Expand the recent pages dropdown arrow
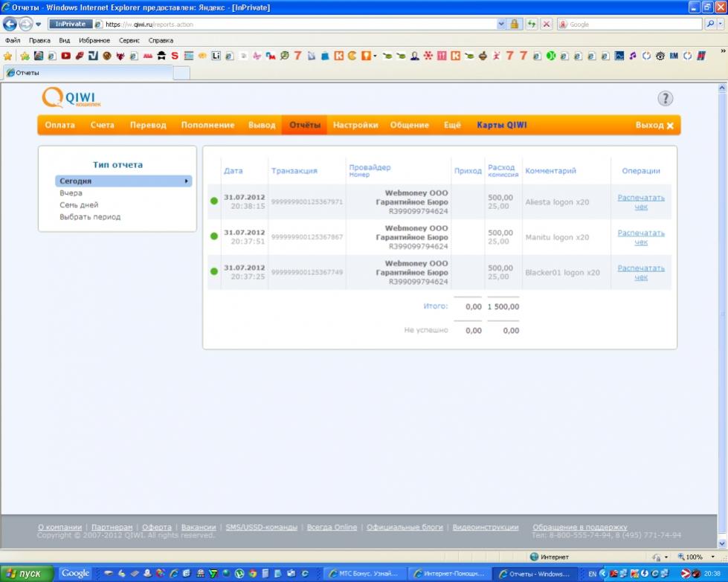The image size is (728, 582). (38, 24)
